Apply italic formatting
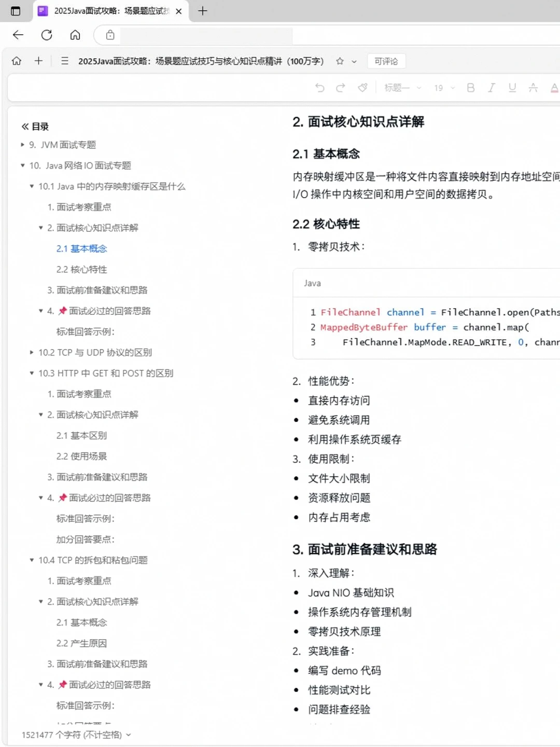 coord(492,88)
